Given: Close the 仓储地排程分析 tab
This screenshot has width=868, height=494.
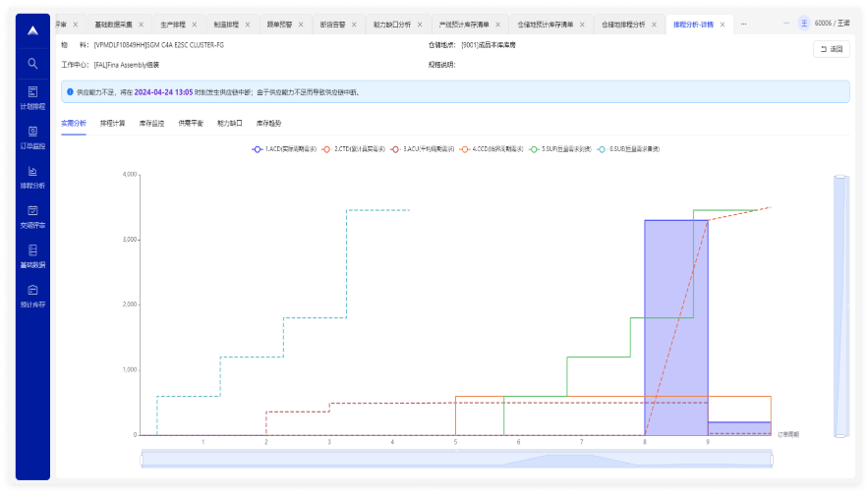Looking at the screenshot, I should (x=654, y=25).
